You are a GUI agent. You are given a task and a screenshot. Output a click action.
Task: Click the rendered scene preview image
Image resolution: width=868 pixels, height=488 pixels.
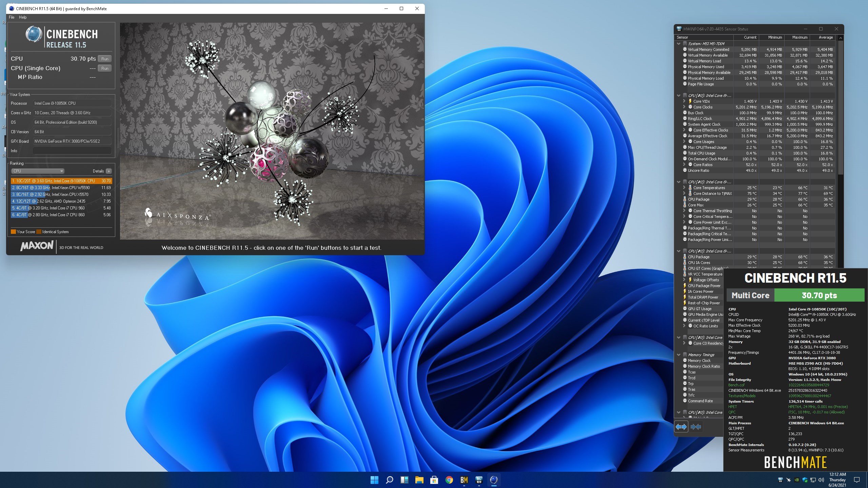[272, 131]
